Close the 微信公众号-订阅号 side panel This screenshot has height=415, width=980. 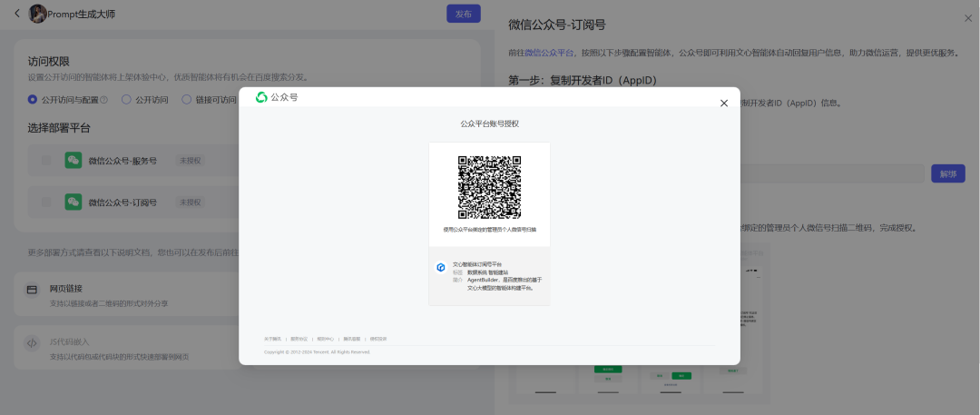(x=968, y=19)
